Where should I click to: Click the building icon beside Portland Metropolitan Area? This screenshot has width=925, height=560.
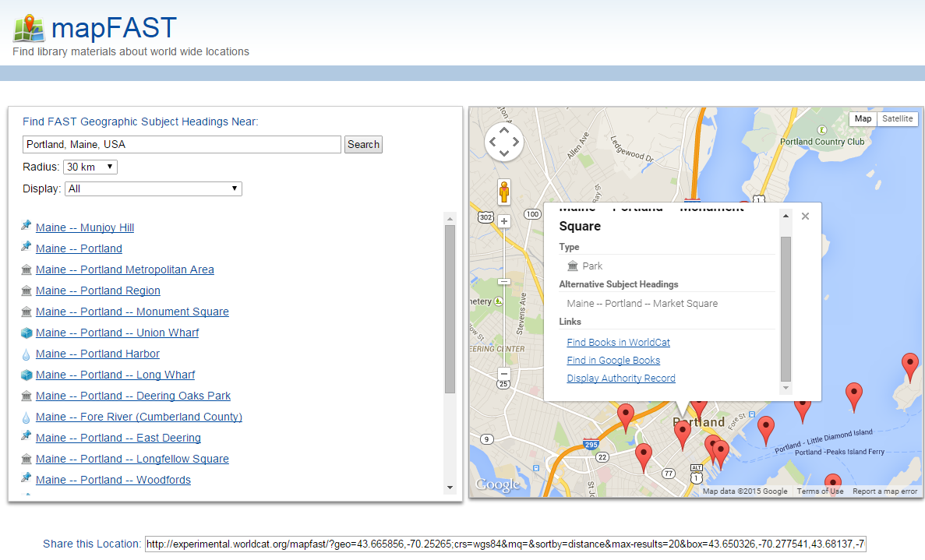[x=26, y=269]
